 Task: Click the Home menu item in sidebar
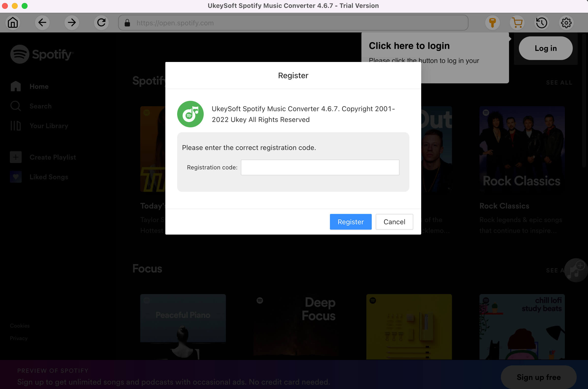click(x=39, y=86)
